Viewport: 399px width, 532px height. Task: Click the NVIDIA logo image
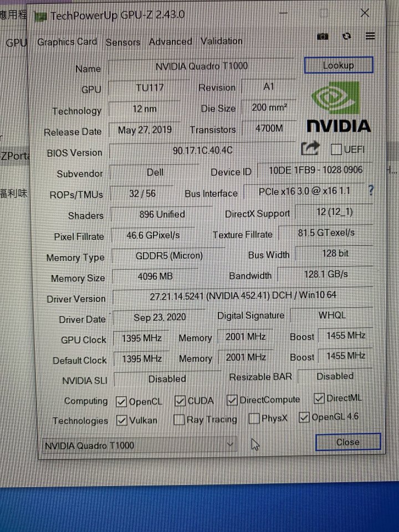[x=339, y=107]
